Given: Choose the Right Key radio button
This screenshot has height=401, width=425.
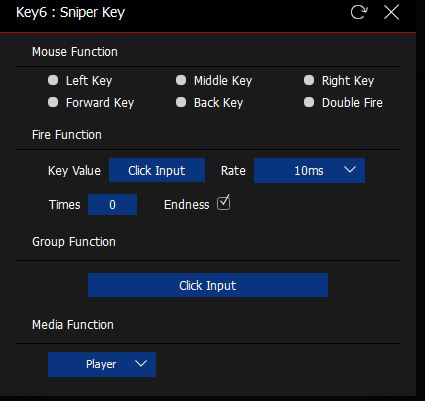Looking at the screenshot, I should click(x=309, y=80).
